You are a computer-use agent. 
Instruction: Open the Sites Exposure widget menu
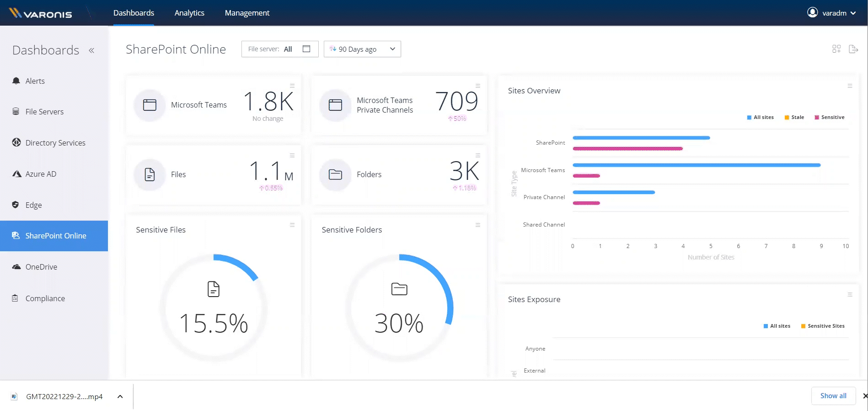click(x=850, y=294)
